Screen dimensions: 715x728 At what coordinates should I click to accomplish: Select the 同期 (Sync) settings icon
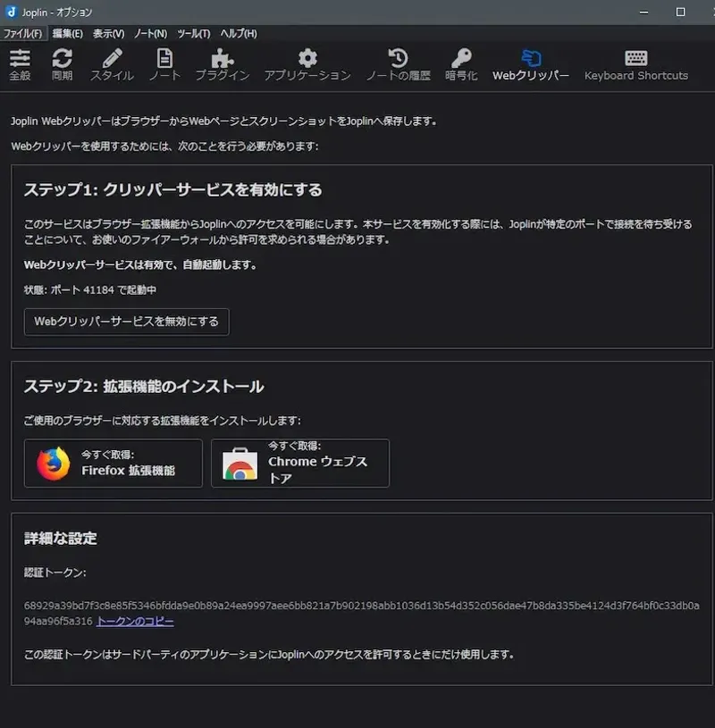[63, 64]
